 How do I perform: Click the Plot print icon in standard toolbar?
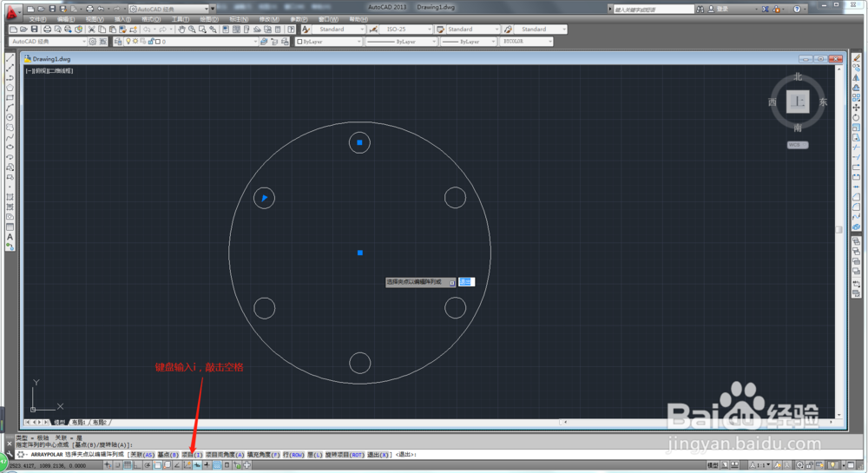pyautogui.click(x=47, y=30)
